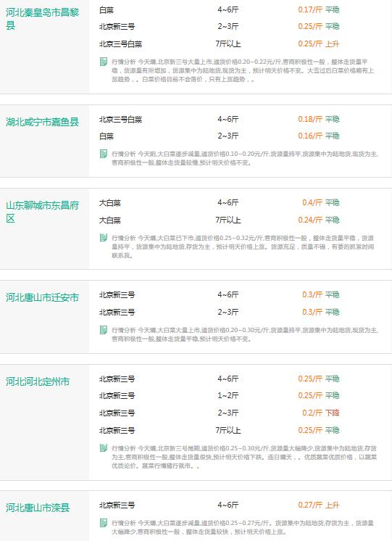The height and width of the screenshot is (541, 392).
Task: Click analysis note icon in 滦县 section
Action: 104,523
